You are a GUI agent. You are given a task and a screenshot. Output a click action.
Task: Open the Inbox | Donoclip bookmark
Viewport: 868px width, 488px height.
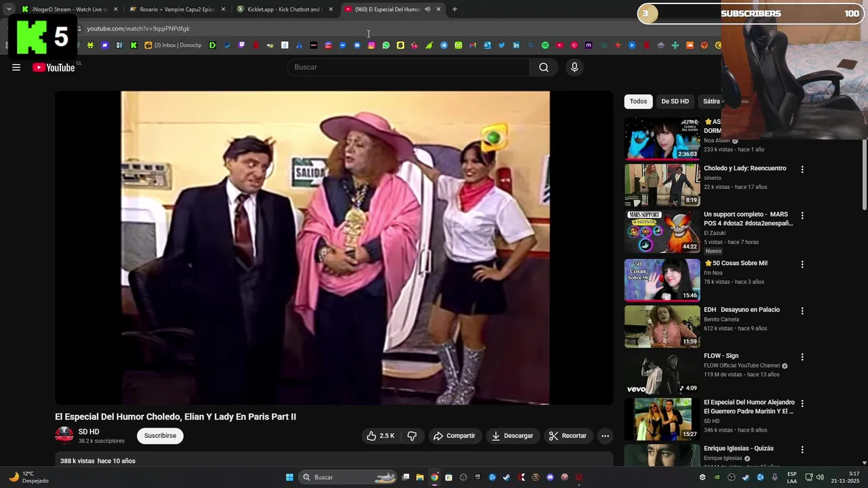[x=173, y=45]
